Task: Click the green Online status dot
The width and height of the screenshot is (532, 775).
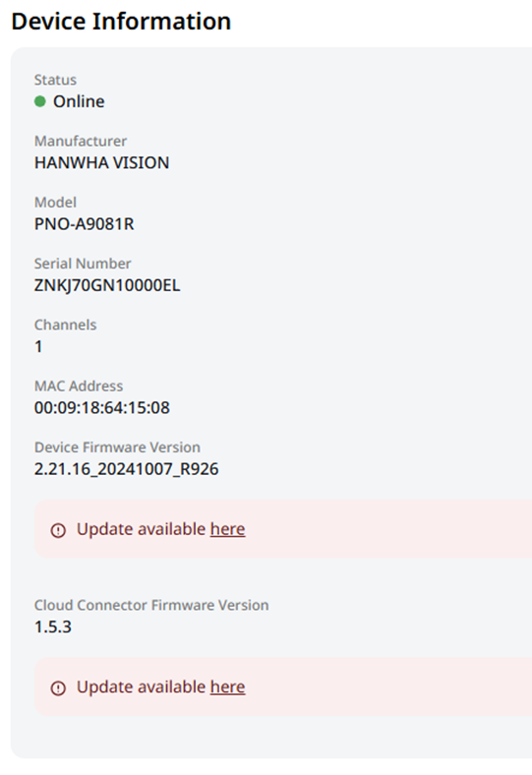Action: coord(40,102)
